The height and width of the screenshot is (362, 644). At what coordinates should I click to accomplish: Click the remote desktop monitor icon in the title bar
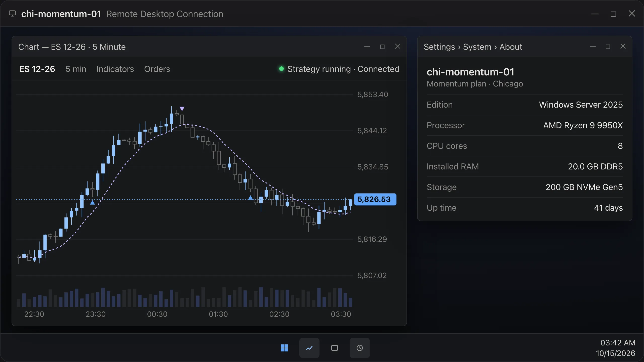(12, 14)
